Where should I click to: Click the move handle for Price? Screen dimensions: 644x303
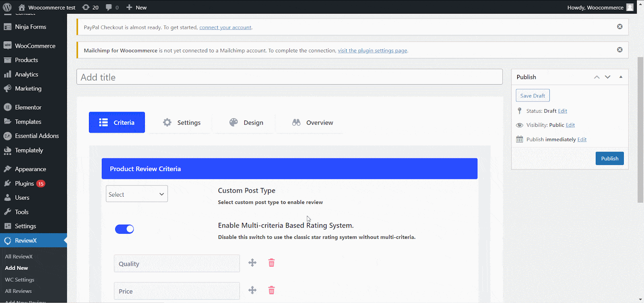(252, 290)
